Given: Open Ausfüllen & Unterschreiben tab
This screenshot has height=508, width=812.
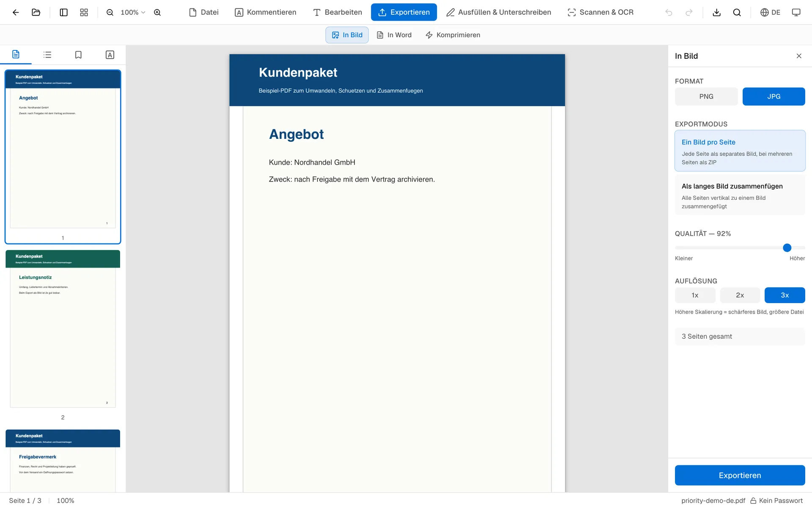Looking at the screenshot, I should pos(499,12).
